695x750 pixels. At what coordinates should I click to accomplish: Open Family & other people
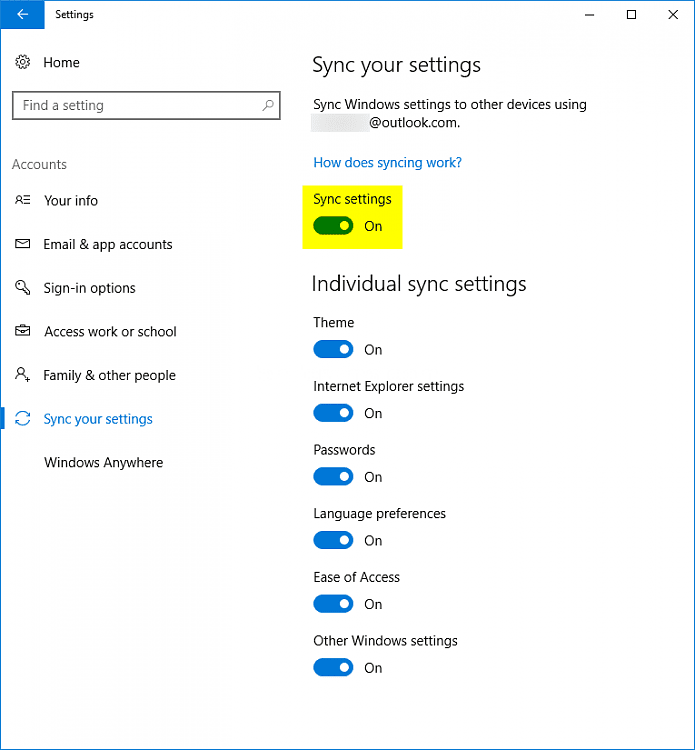tap(110, 375)
